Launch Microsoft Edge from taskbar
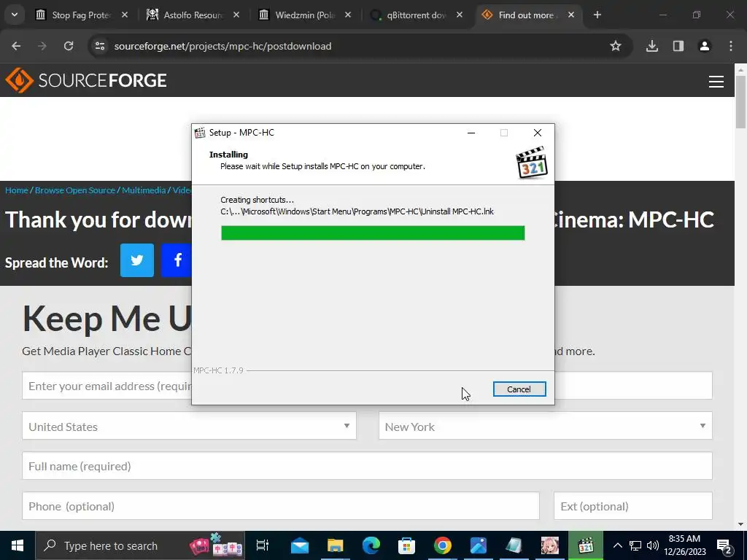747x560 pixels. click(x=371, y=545)
